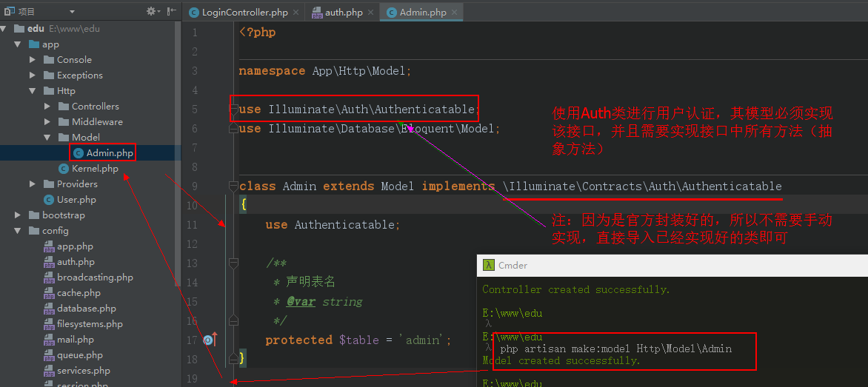Image resolution: width=868 pixels, height=387 pixels.
Task: Open the project settings gear icon
Action: coord(151,11)
